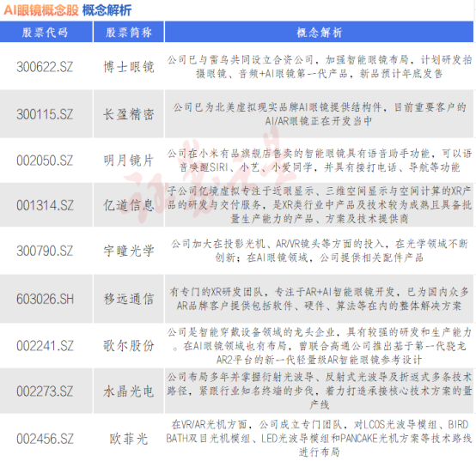Viewport: 476px width, 461px height.
Task: Click the 欧菲光 description about VR/AR光机
Action: 319,439
